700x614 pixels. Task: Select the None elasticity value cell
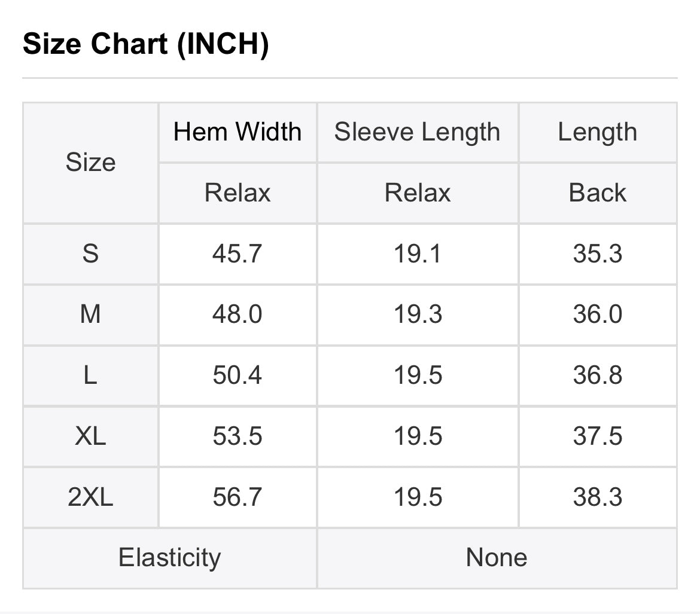[x=497, y=558]
